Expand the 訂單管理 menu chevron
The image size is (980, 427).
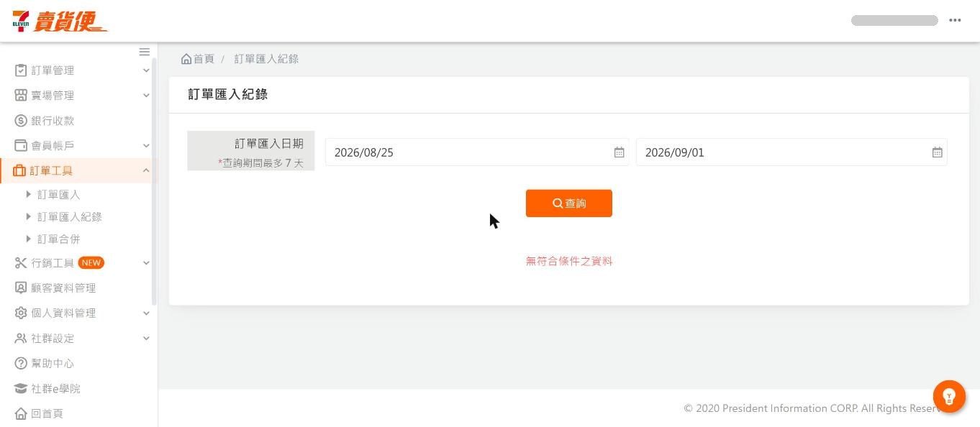146,70
